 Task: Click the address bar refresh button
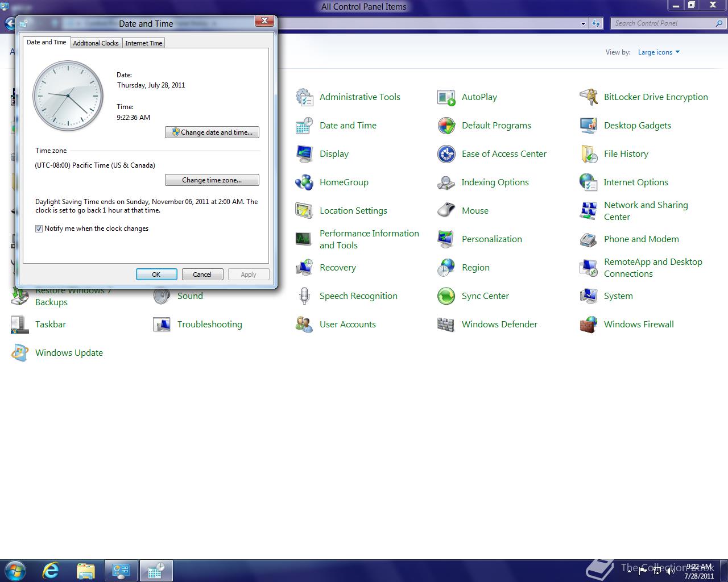[596, 23]
